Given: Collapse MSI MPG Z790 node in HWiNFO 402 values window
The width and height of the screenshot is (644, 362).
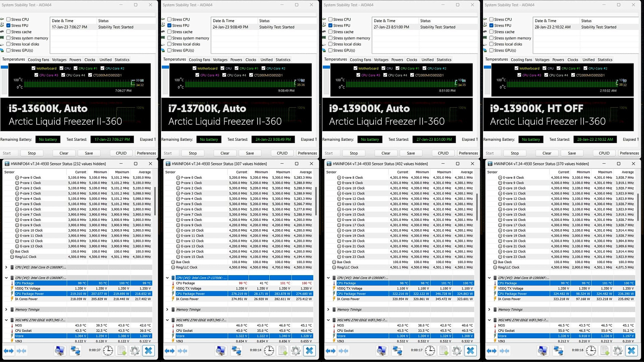Looking at the screenshot, I should 328,320.
